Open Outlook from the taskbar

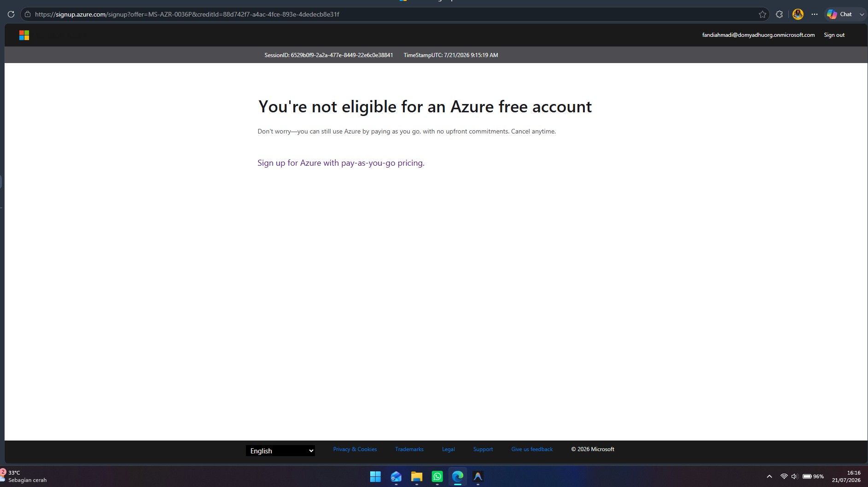pyautogui.click(x=396, y=476)
